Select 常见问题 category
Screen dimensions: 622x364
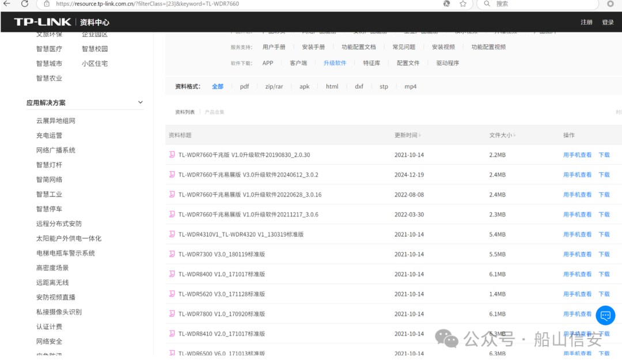404,47
